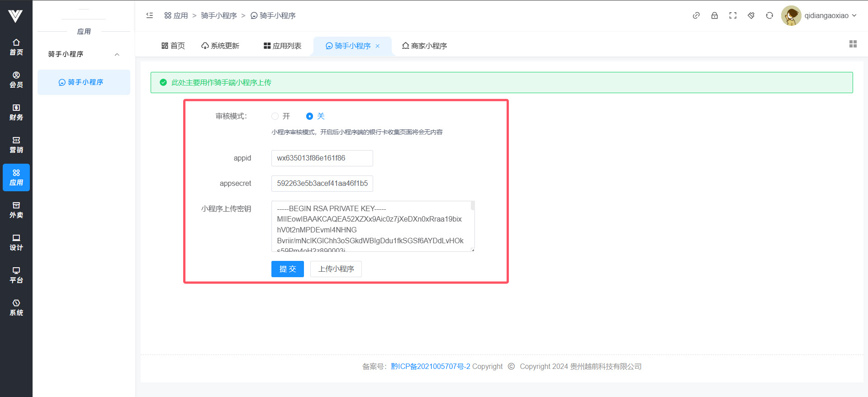Click the appsecret input field
This screenshot has width=868, height=397.
[322, 184]
